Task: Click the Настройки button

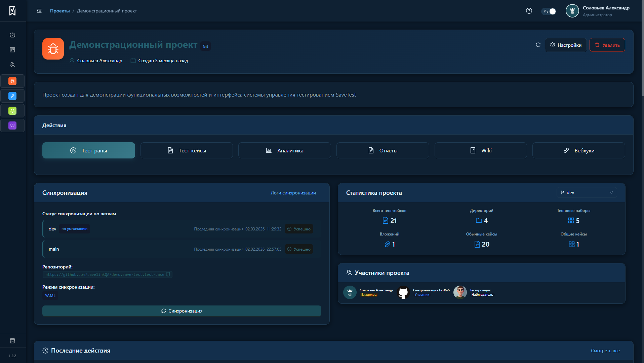Action: [566, 45]
